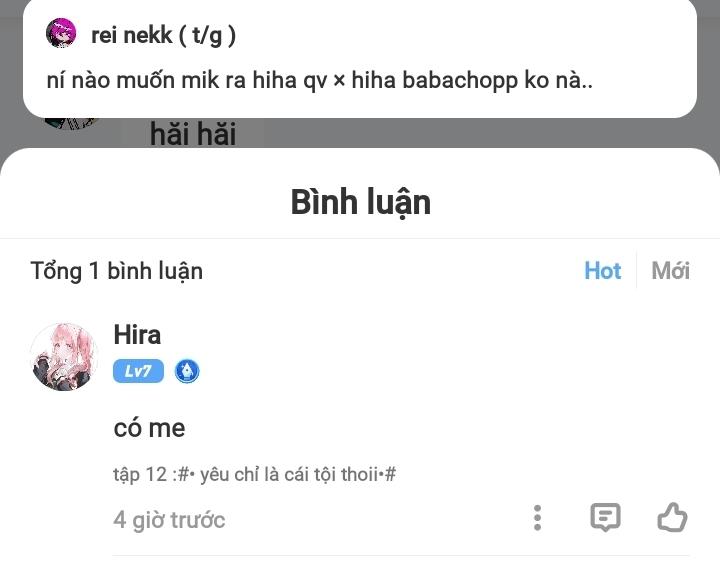Open reply icon on Hira's comment

[x=605, y=517]
